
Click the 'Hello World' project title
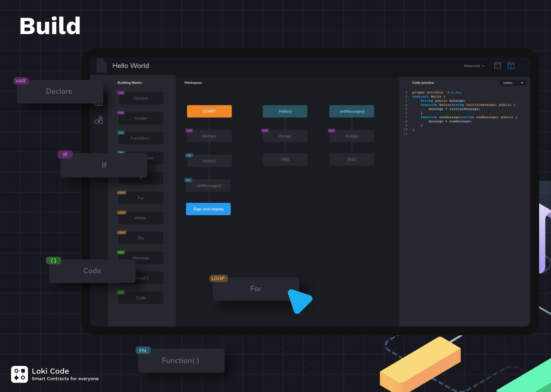click(x=131, y=66)
